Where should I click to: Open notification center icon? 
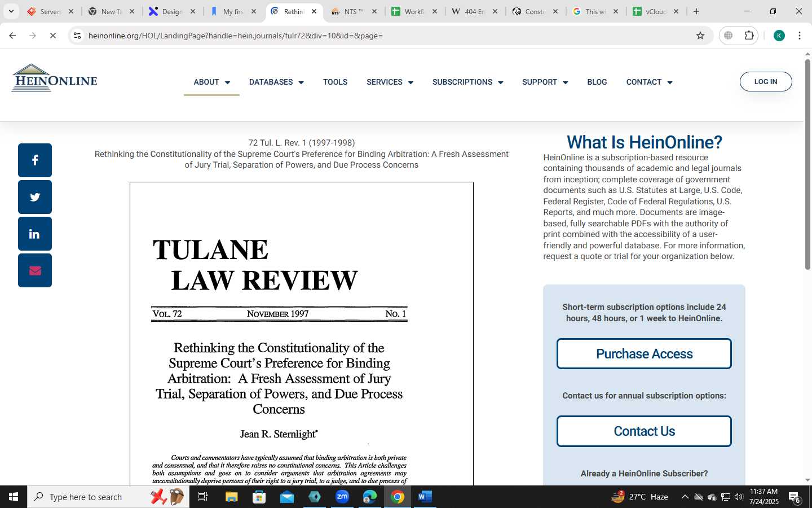[x=795, y=497]
